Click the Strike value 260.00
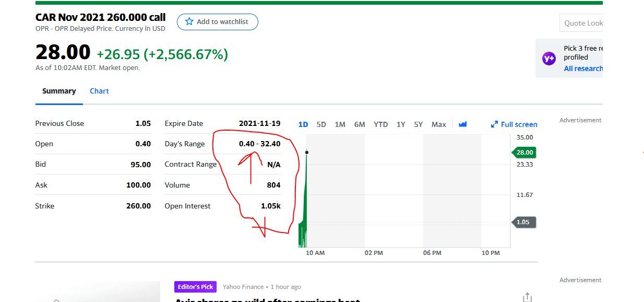 tap(139, 206)
